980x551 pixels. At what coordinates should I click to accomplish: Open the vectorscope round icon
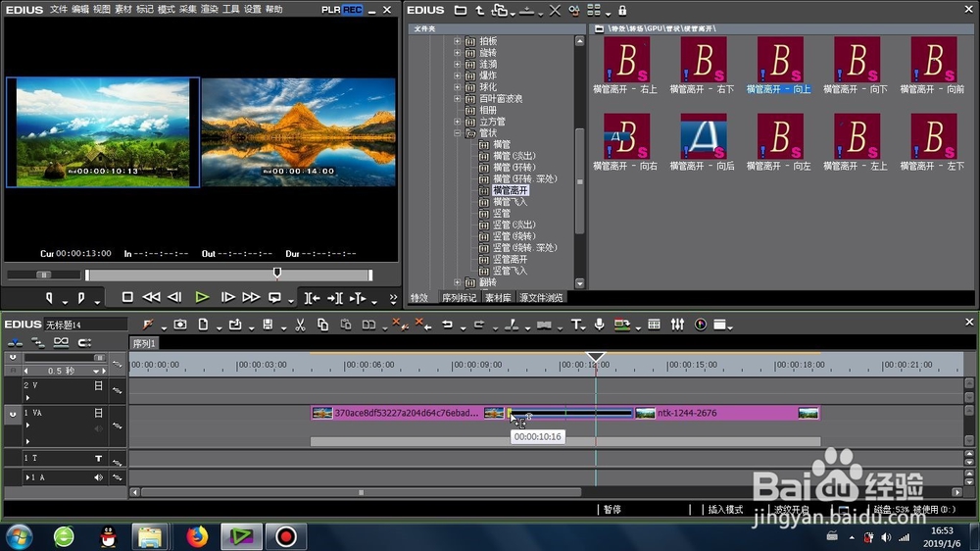pos(701,325)
